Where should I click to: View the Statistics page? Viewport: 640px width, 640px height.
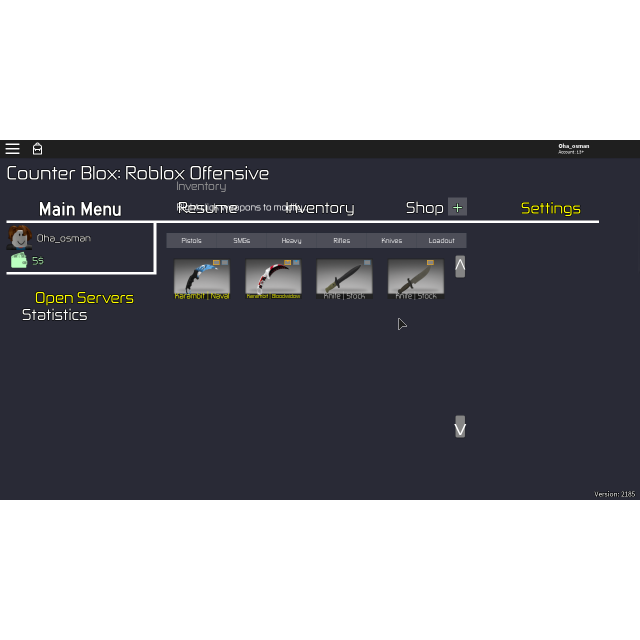(55, 315)
